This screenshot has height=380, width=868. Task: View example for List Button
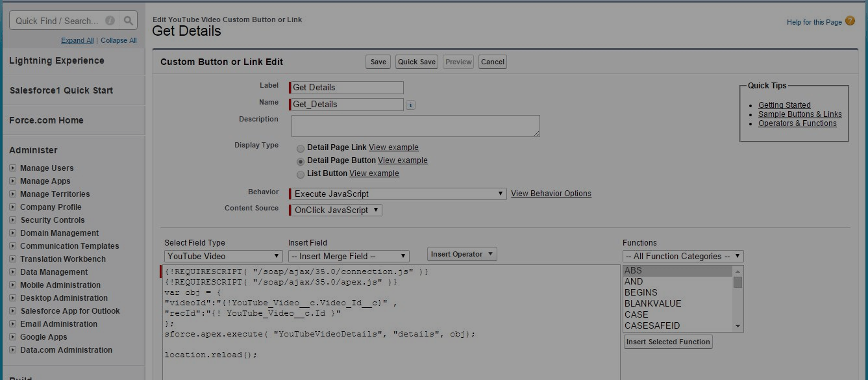(374, 173)
